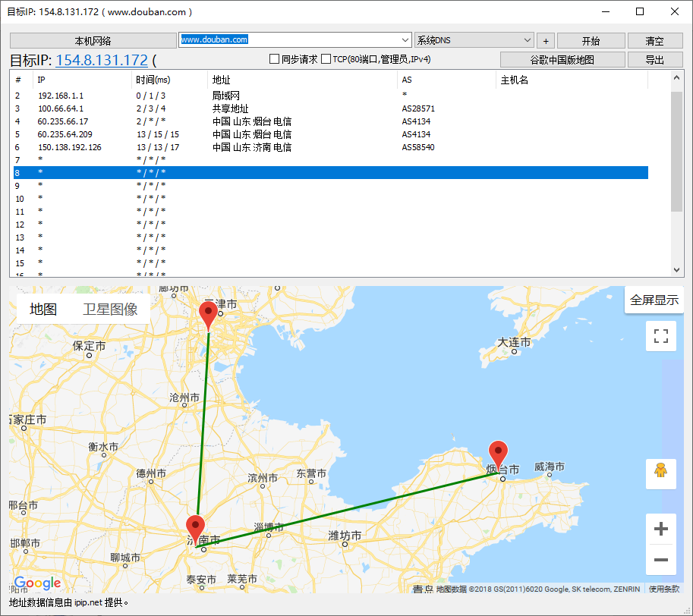
Task: Minimize the traceroute window
Action: pos(606,11)
